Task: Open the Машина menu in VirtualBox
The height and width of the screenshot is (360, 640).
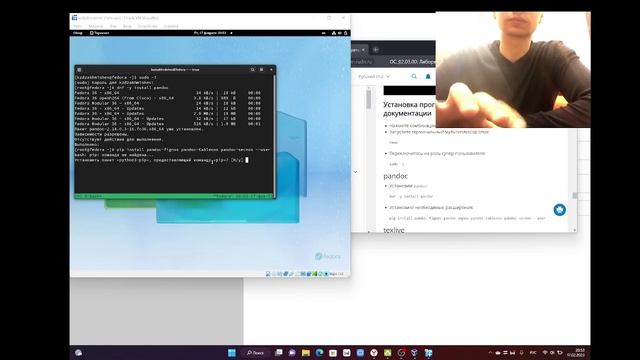Action: pyautogui.click(x=96, y=26)
